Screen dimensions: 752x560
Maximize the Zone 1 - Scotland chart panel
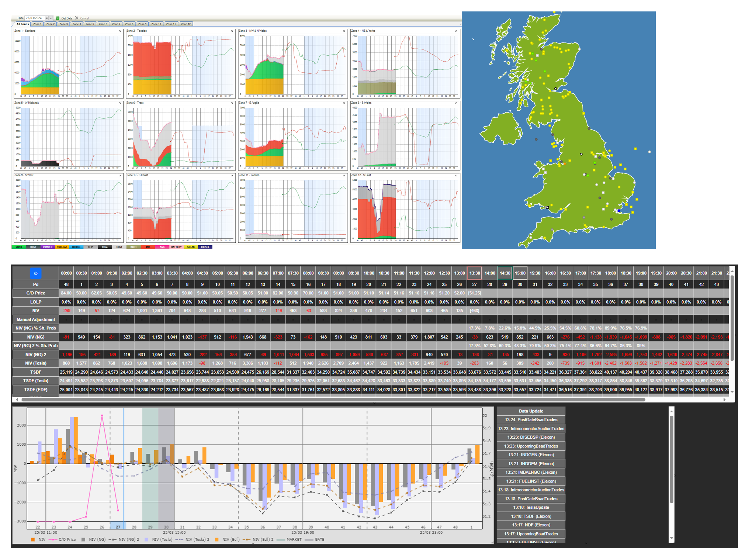tap(121, 32)
